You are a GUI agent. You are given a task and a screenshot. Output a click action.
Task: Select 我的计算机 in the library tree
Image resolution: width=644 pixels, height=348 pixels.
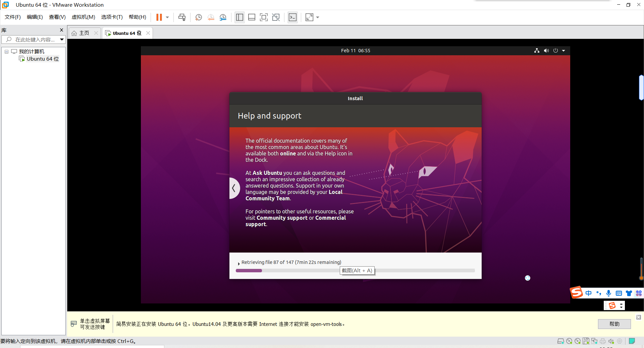(32, 51)
